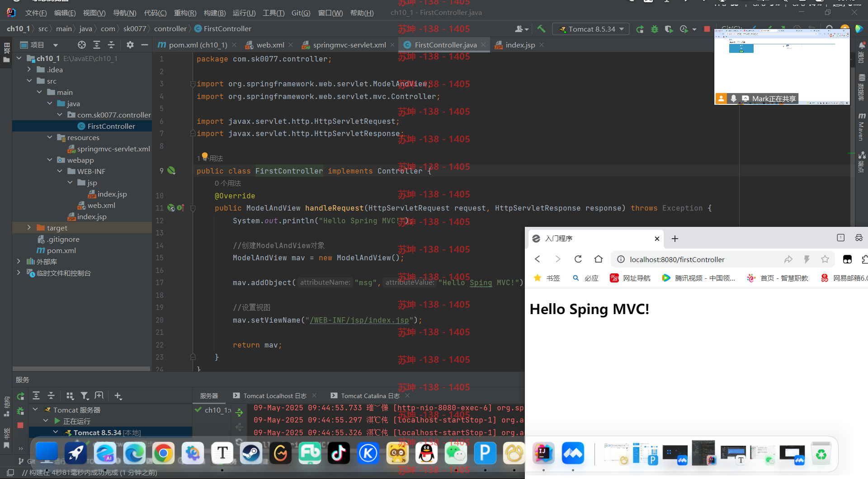The image size is (868, 479).
Task: Switch to Tomcat Localhost 日志 tab
Action: point(275,396)
